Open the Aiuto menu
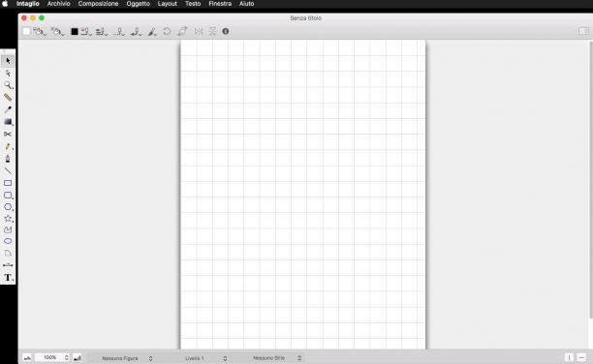The height and width of the screenshot is (364, 593). (246, 4)
